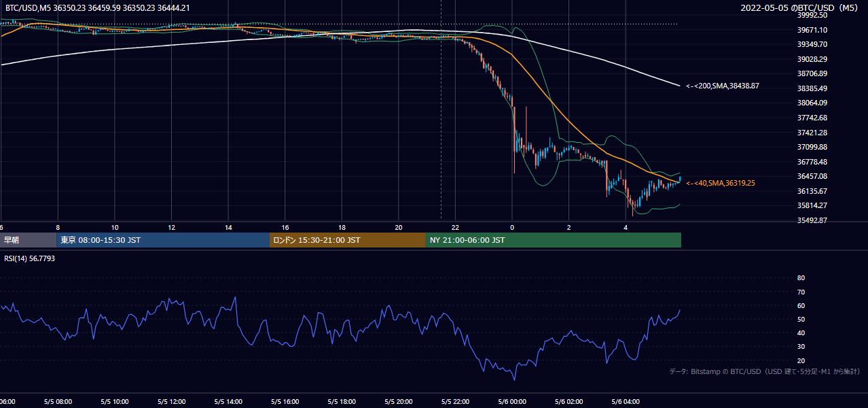Viewport: 868px width, 408px height.
Task: Click the '5/5 12:00' time axis label
Action: tap(171, 402)
